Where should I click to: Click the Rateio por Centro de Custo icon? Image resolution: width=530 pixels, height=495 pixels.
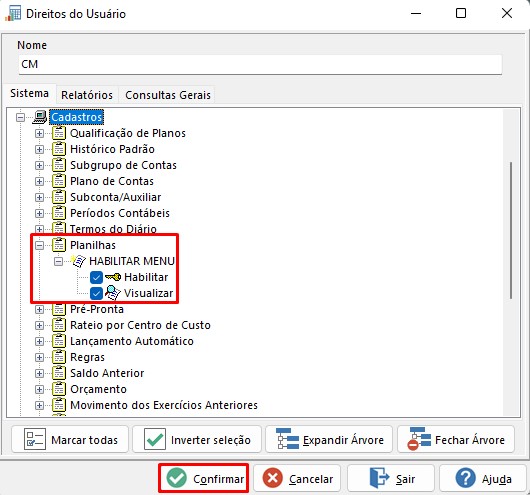[59, 325]
